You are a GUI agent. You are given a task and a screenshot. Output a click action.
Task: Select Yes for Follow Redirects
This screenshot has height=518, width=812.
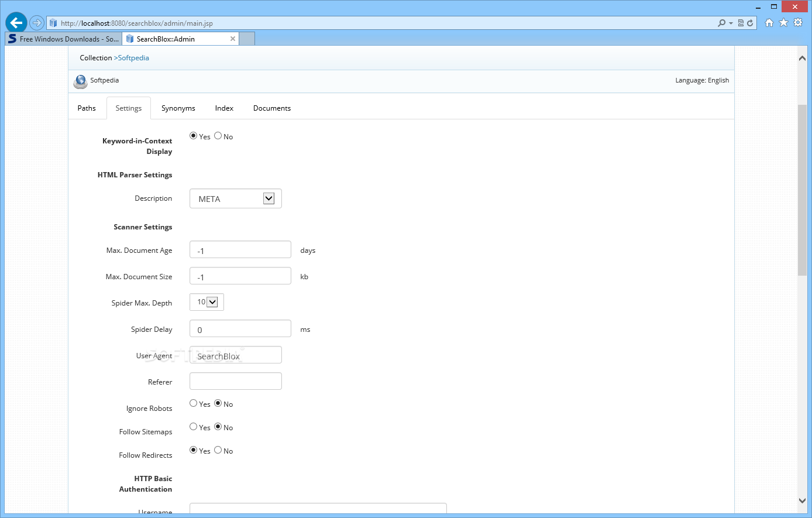pos(194,450)
